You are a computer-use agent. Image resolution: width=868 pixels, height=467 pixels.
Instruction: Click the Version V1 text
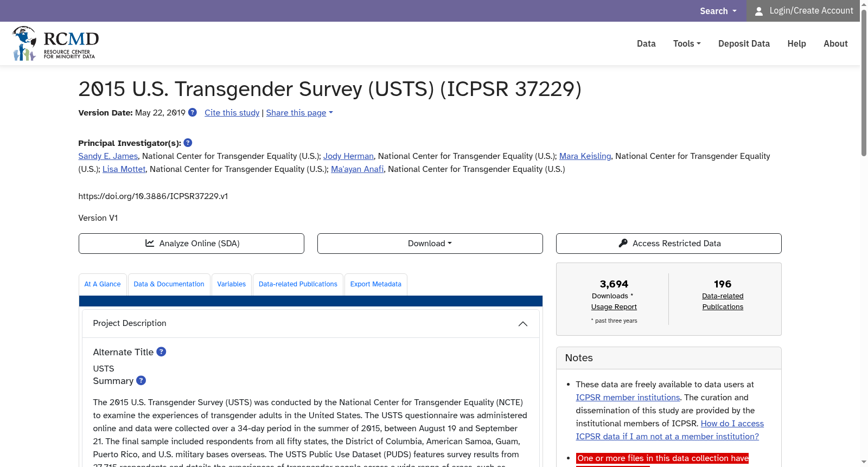[98, 217]
